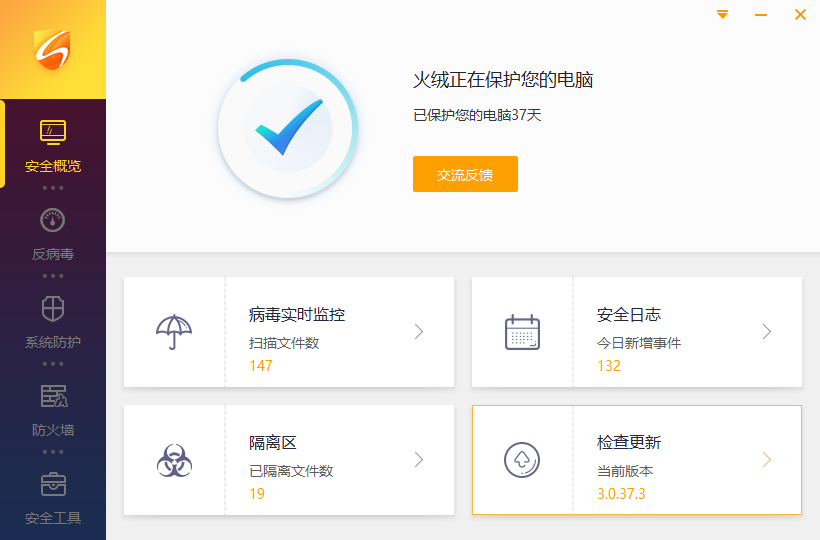Image resolution: width=820 pixels, height=540 pixels.
Task: Minimize the Huorong window
Action: [x=761, y=15]
